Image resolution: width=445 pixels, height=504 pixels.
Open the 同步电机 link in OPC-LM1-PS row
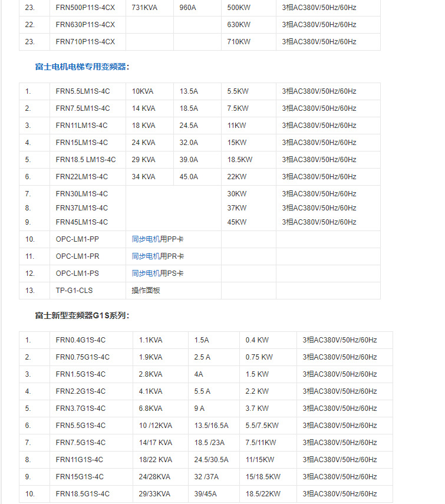coord(146,273)
